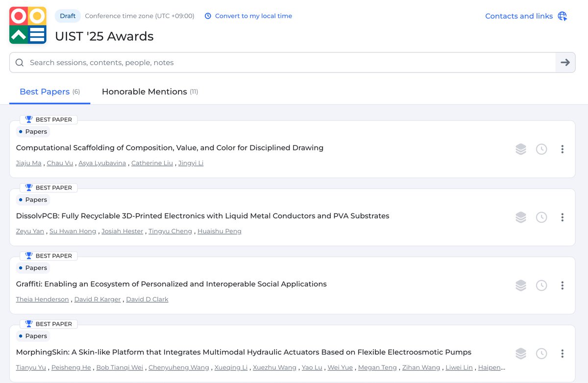
Task: Open author Asya Lyubavina
Action: click(x=102, y=163)
